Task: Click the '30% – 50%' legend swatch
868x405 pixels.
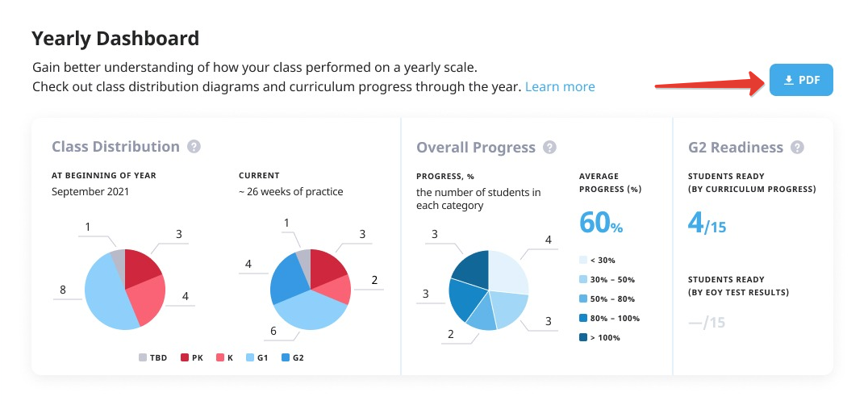Action: click(x=584, y=279)
